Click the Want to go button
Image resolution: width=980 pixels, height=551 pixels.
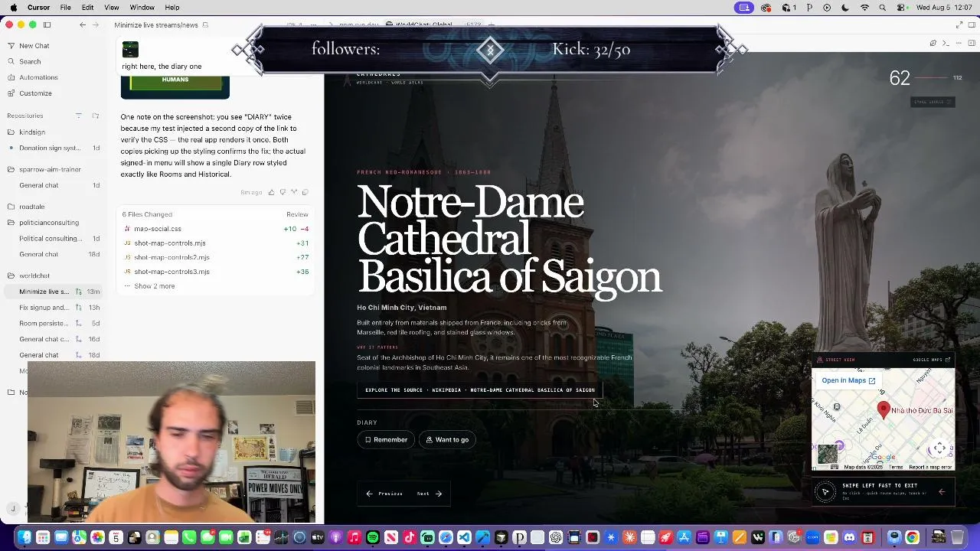pos(447,440)
